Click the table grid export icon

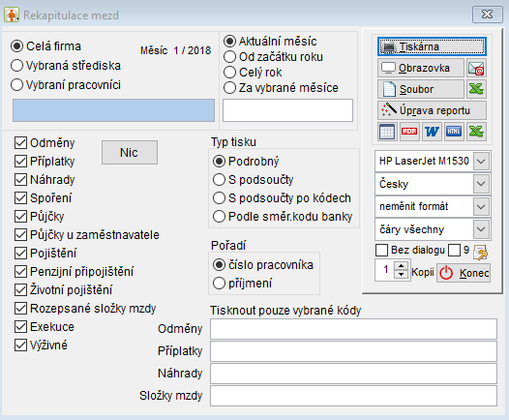[387, 132]
